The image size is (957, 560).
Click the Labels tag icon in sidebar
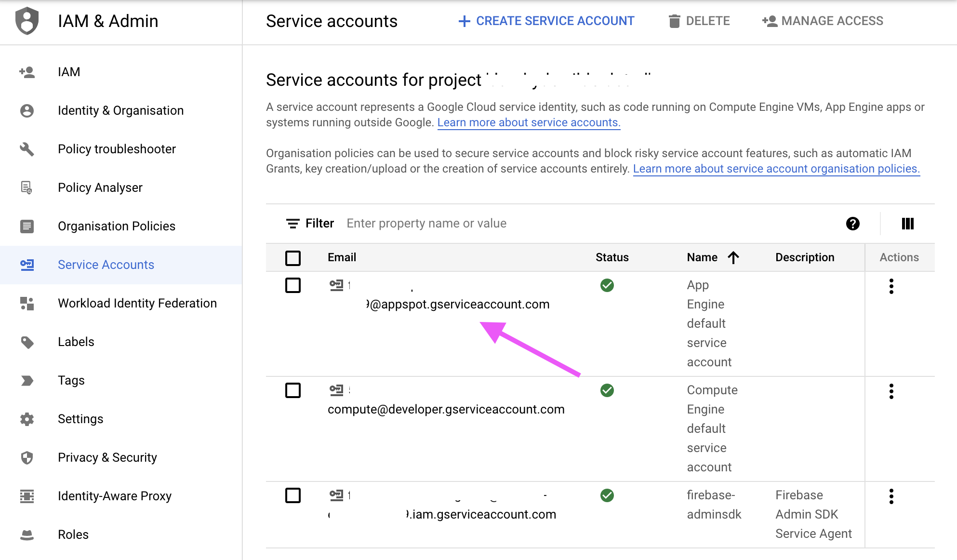coord(27,342)
